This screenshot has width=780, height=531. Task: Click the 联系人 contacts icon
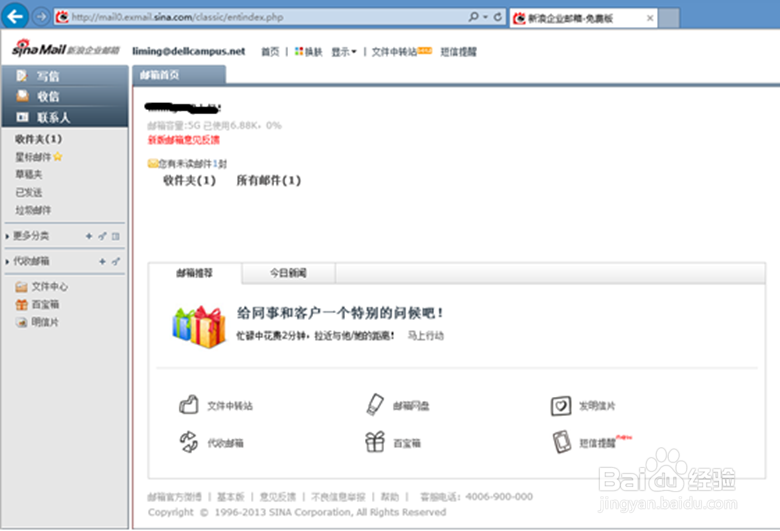coord(22,117)
